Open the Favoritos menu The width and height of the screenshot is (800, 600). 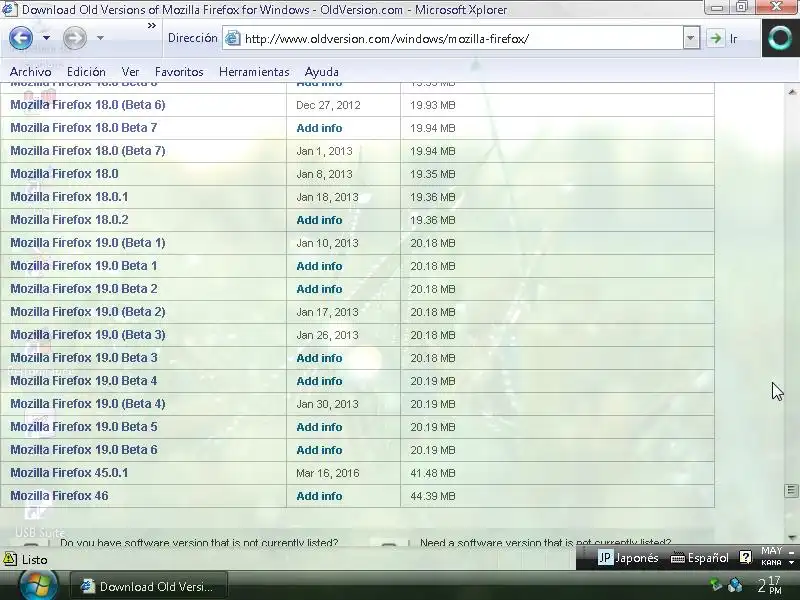pos(179,72)
